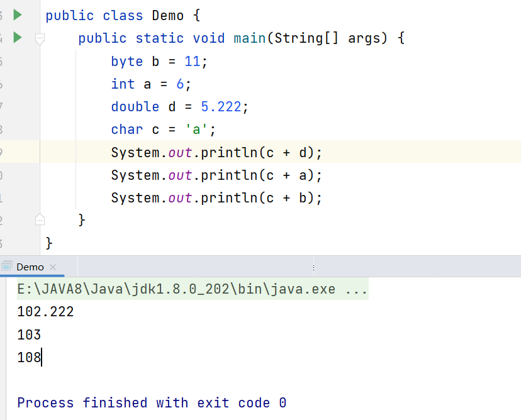Place cursor on 'byte b = 11;' line
This screenshot has width=521, height=420.
click(159, 62)
